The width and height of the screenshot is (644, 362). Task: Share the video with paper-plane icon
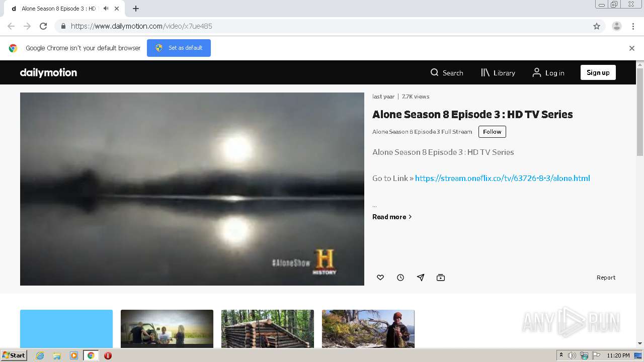(421, 278)
